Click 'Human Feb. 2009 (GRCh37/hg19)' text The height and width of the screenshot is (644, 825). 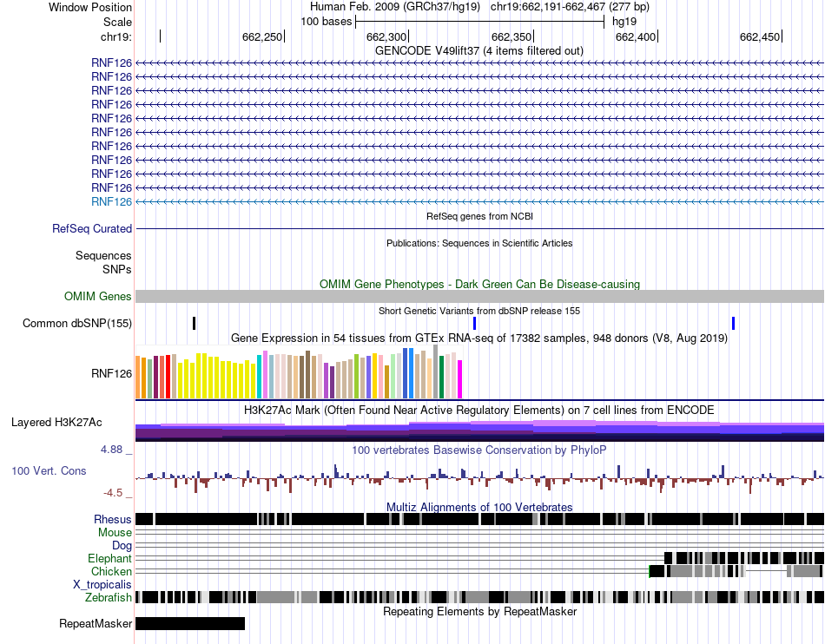395,7
